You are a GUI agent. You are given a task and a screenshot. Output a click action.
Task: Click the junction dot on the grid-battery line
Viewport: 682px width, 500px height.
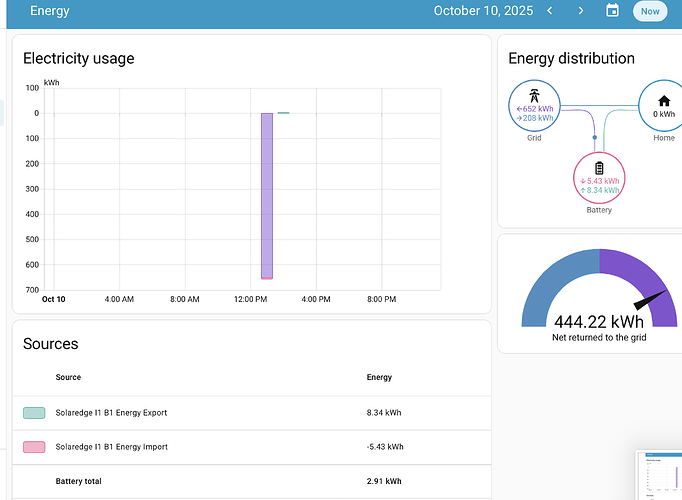point(595,138)
